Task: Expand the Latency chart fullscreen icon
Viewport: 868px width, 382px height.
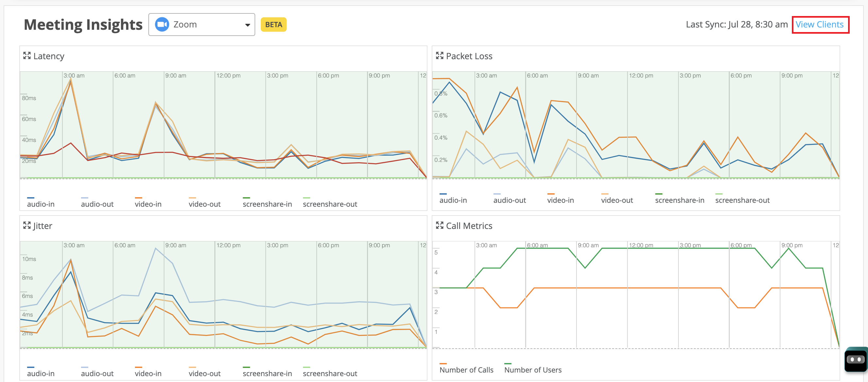Action: (26, 56)
